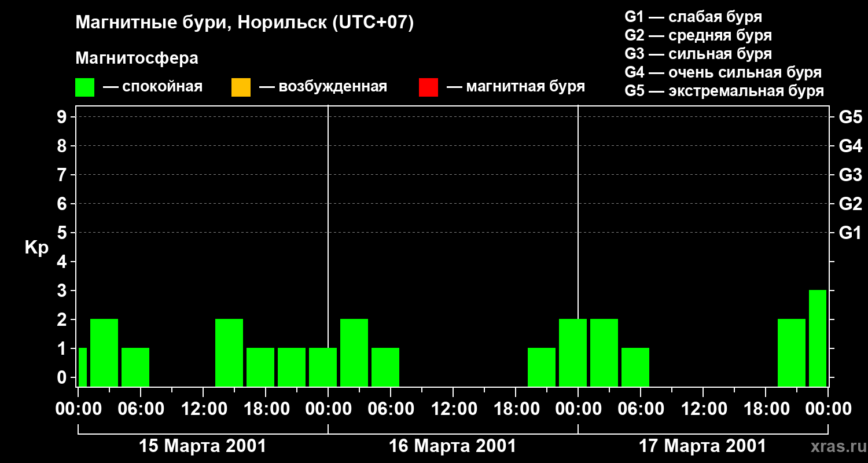Click the final '00:00' label ending 17 March
868x463 pixels.
coord(828,409)
